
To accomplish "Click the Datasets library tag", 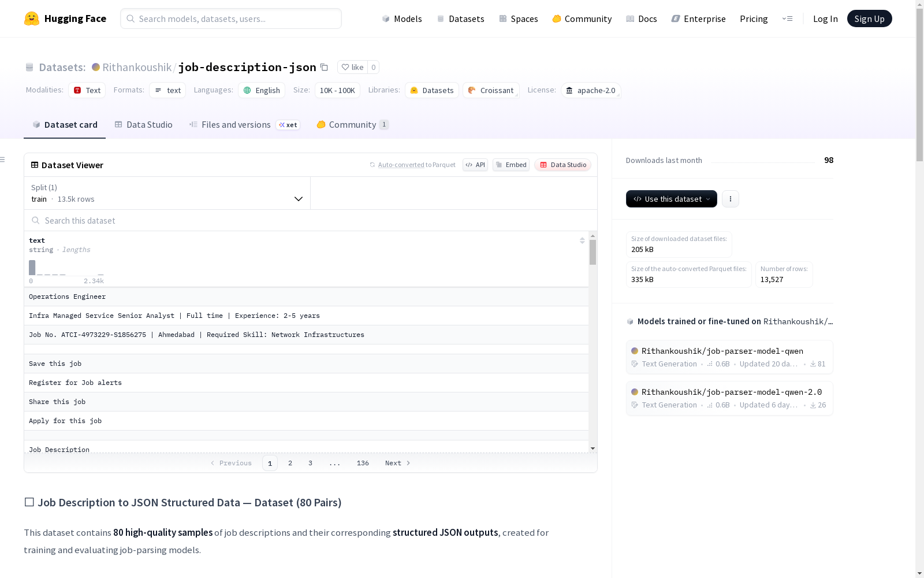I will 432,90.
